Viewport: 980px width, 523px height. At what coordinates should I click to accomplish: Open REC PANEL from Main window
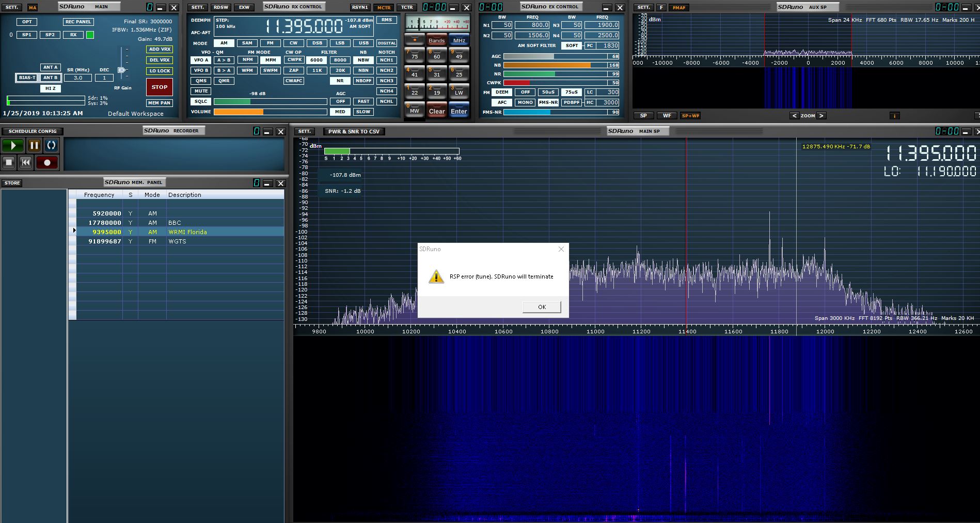(x=78, y=22)
